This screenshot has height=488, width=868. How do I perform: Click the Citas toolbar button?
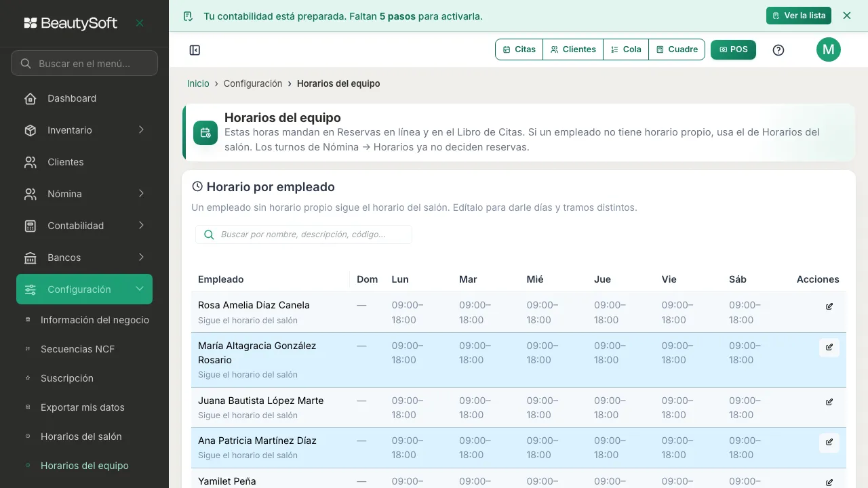(519, 49)
